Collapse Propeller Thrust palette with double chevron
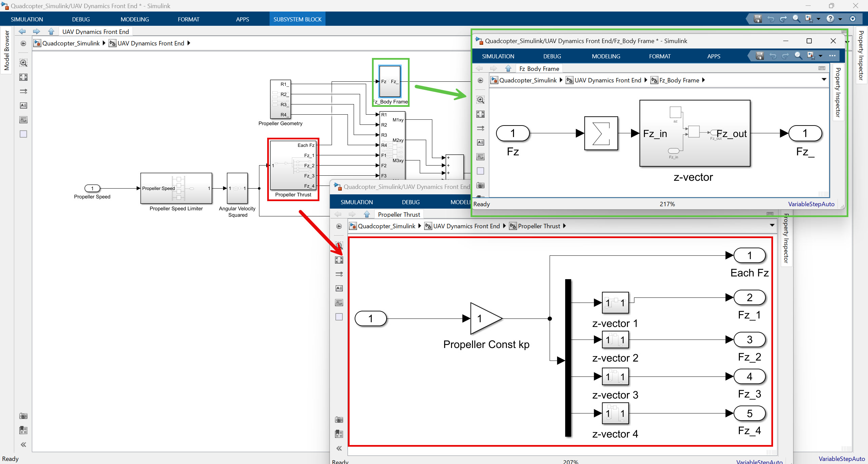This screenshot has width=868, height=464. click(x=339, y=448)
